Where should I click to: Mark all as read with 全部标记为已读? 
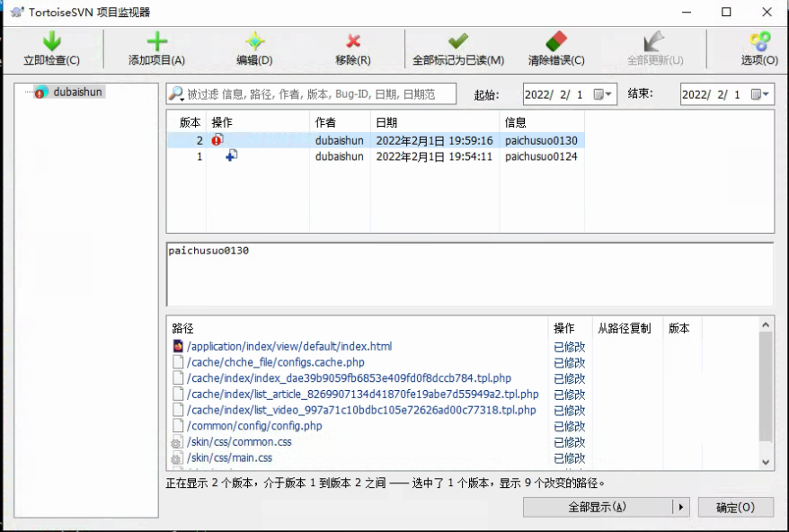(x=458, y=49)
